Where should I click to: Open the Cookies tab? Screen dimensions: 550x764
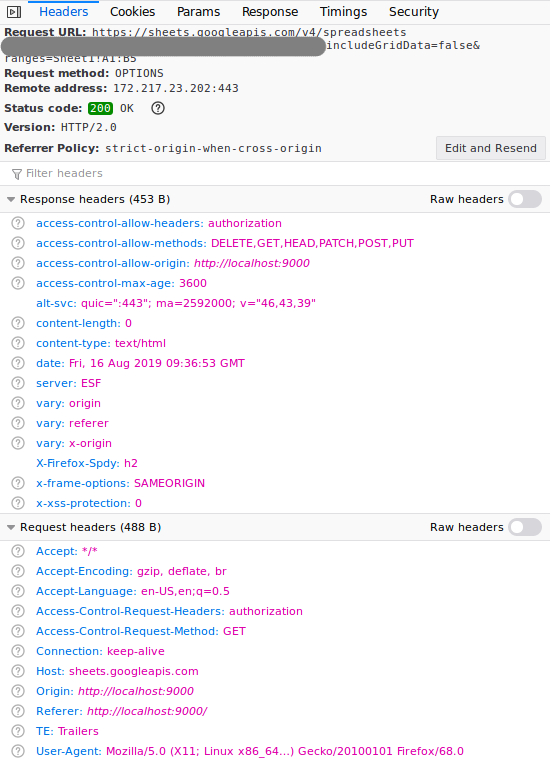133,12
